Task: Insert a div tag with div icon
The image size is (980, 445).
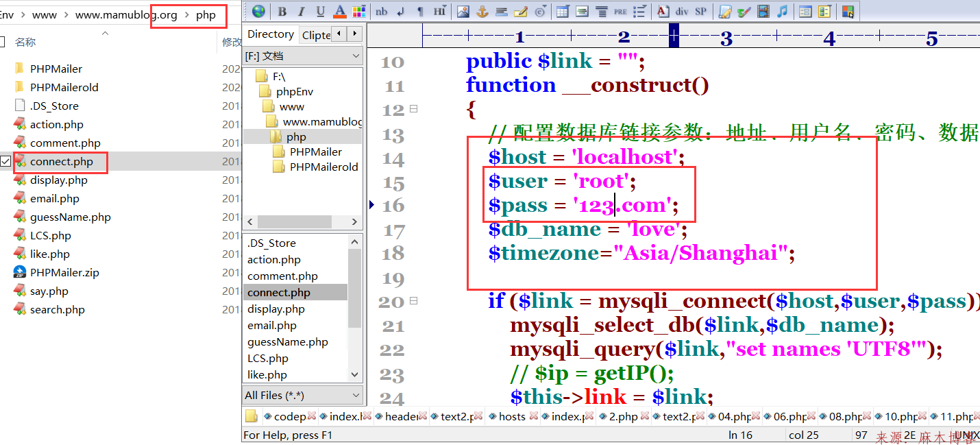Action: (682, 11)
